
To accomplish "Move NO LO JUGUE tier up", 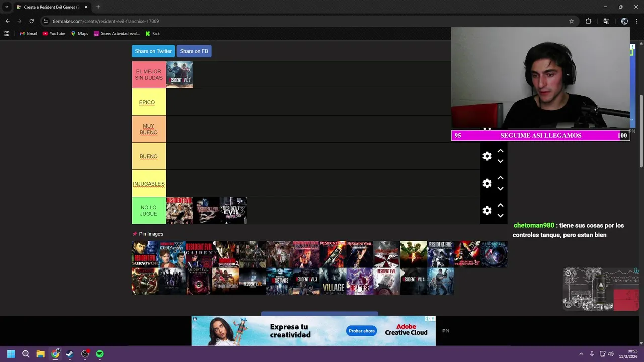I will point(500,205).
